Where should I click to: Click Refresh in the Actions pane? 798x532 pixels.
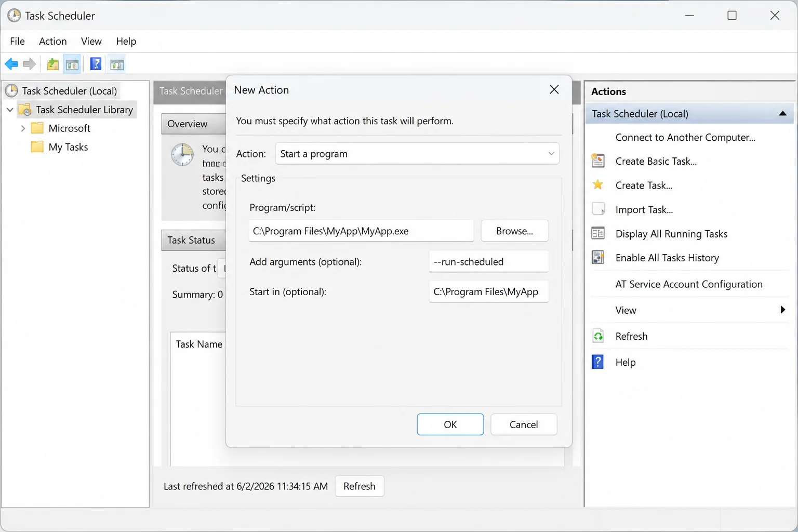coord(631,336)
